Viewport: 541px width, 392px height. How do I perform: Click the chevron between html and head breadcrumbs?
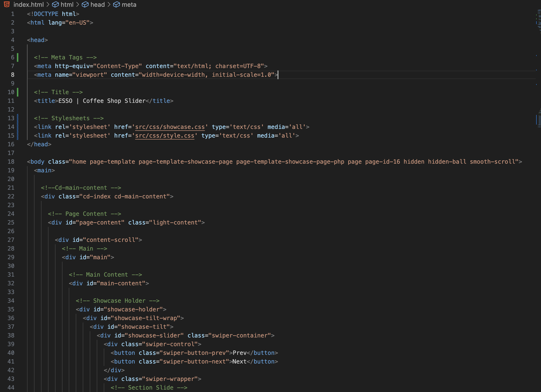(x=78, y=5)
